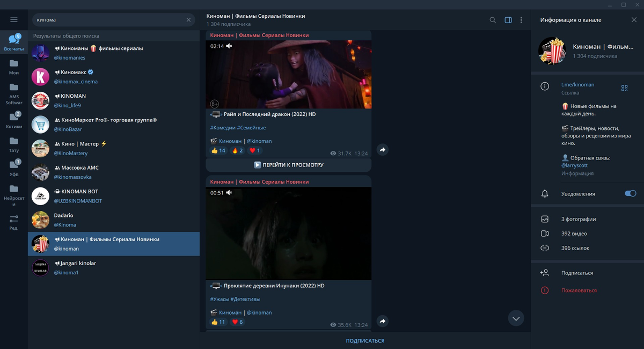Open the verified Киномакс channel result
Screen dimensions: 644x349
coord(114,77)
